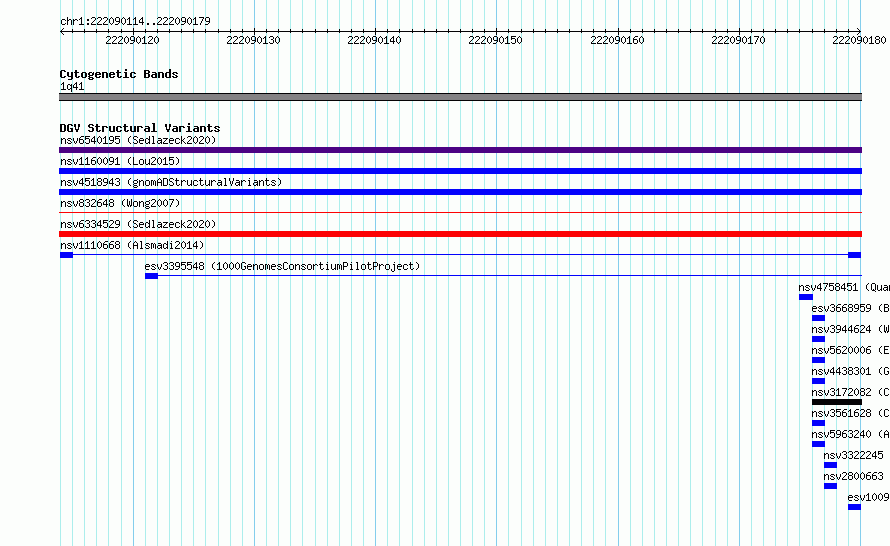
Task: Select the black nsv3172082 variant bar
Action: coord(837,402)
